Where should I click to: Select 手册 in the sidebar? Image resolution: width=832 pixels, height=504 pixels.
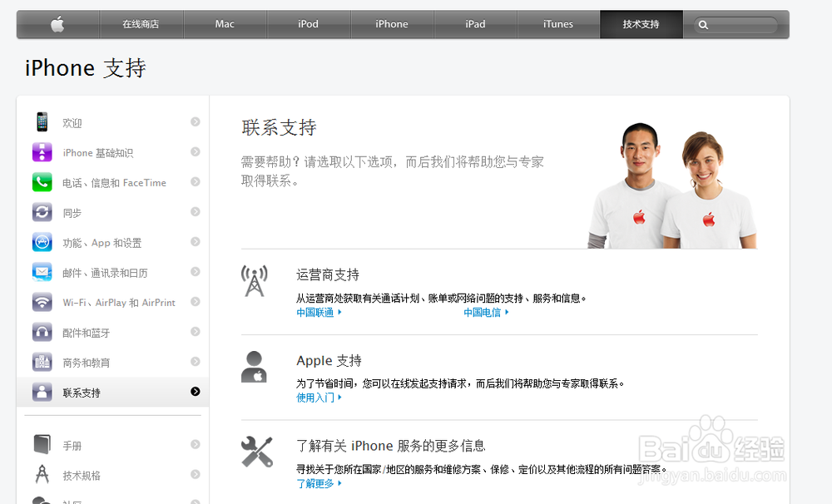[72, 446]
